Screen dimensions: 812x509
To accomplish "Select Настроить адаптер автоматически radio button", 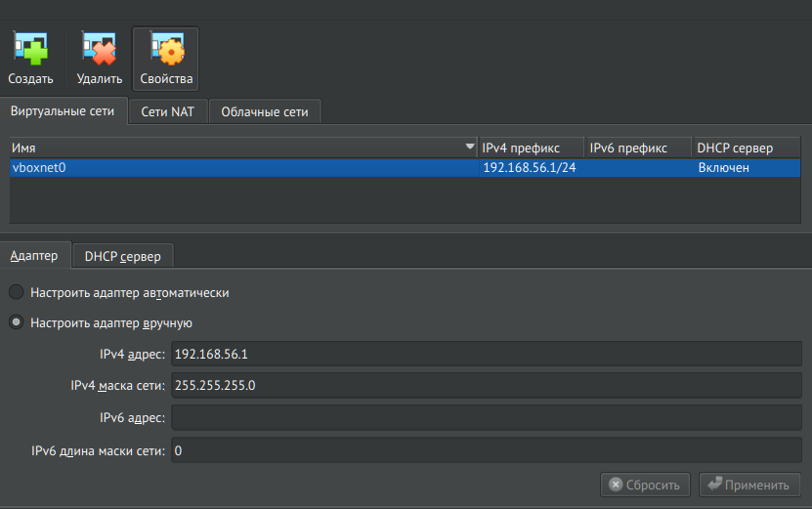I will click(16, 292).
